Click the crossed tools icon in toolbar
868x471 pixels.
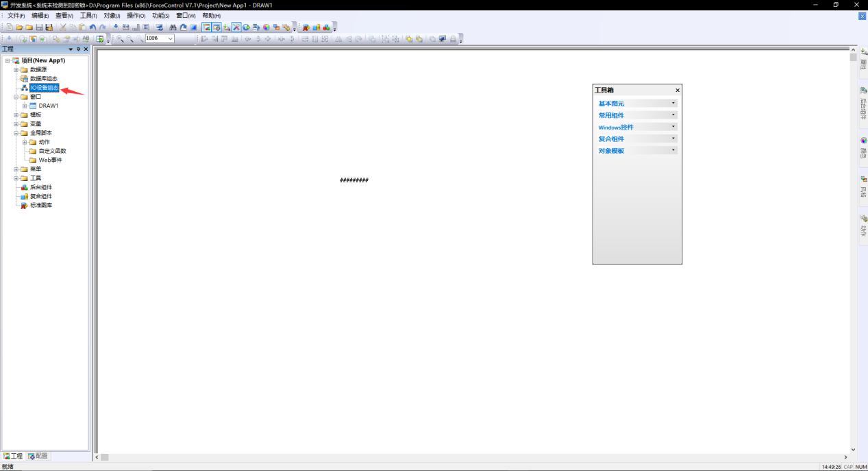[x=236, y=27]
